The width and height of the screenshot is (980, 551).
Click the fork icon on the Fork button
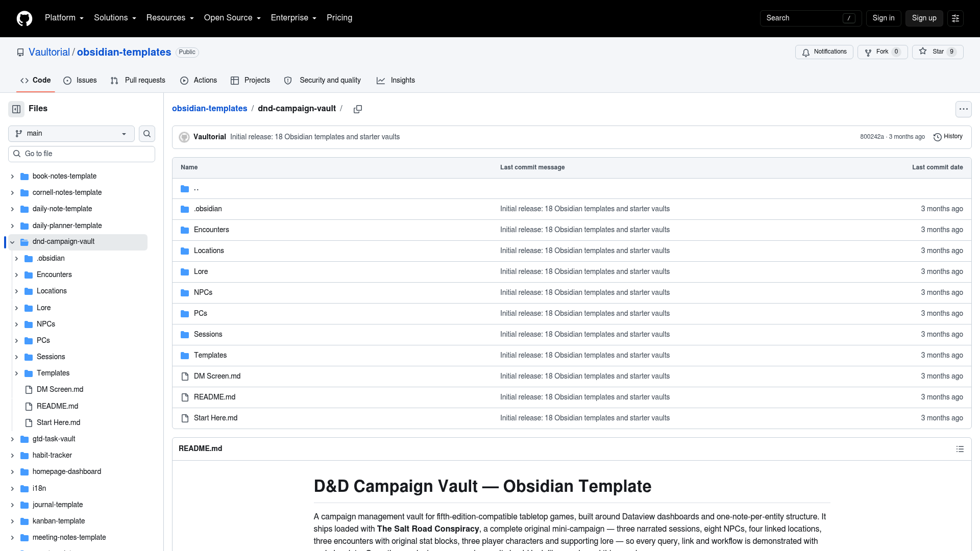tap(868, 52)
